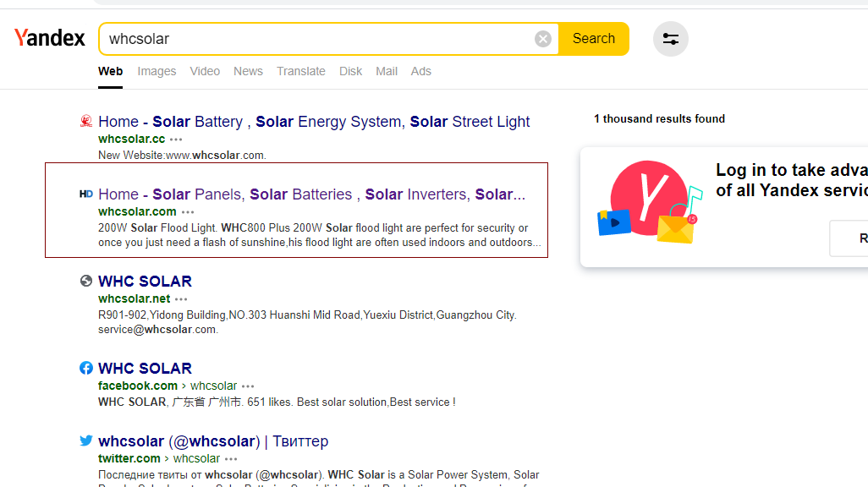This screenshot has height=487, width=868.
Task: Click the whcsolar.cc result favicon
Action: tap(86, 122)
